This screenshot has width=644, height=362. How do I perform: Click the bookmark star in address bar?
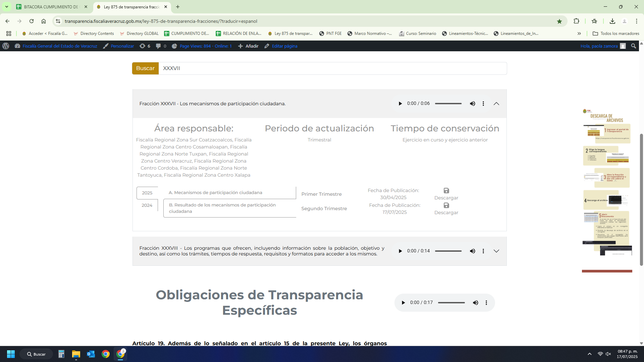(559, 21)
